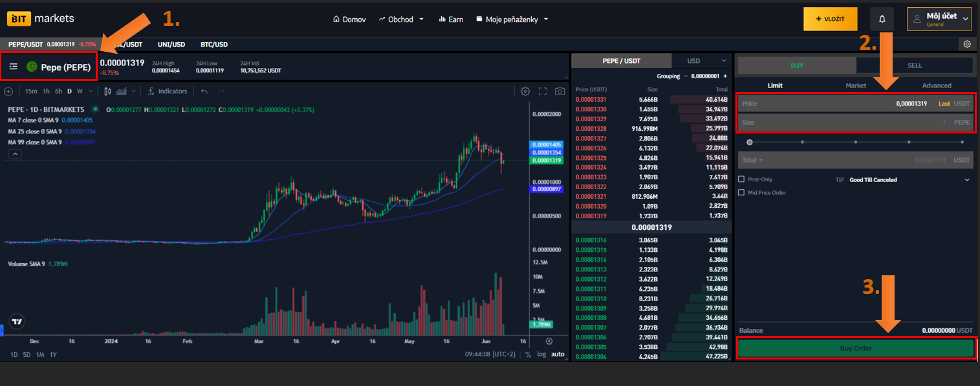
Task: Toggle log scale on the chart
Action: pos(541,354)
